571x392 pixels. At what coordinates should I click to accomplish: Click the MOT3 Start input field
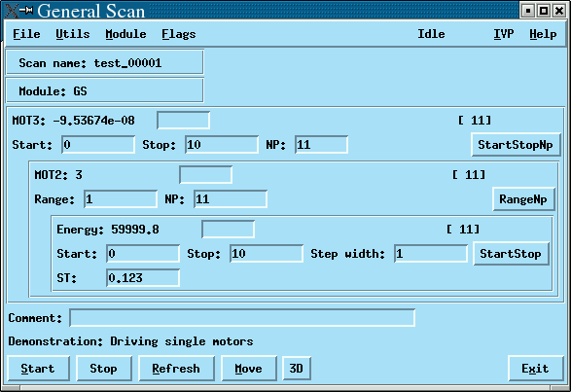[98, 145]
